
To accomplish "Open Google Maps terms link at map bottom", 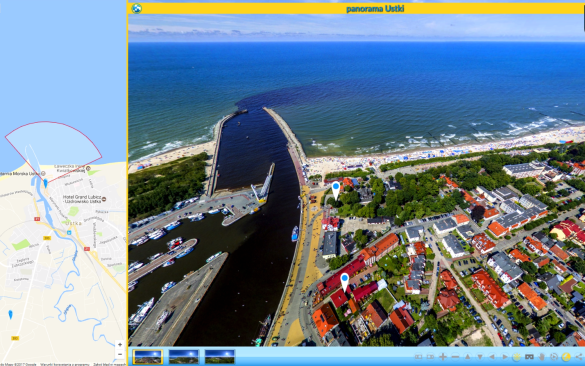I will click(65, 364).
